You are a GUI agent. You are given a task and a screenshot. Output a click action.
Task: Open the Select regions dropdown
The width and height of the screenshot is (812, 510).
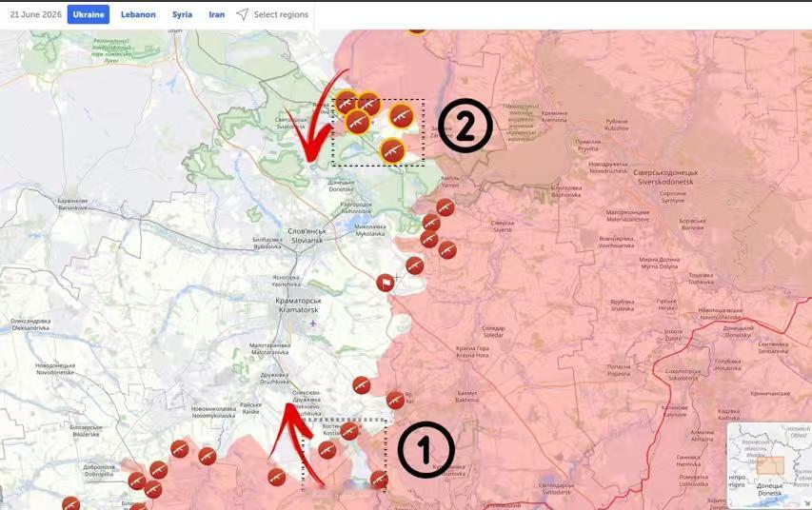click(281, 14)
